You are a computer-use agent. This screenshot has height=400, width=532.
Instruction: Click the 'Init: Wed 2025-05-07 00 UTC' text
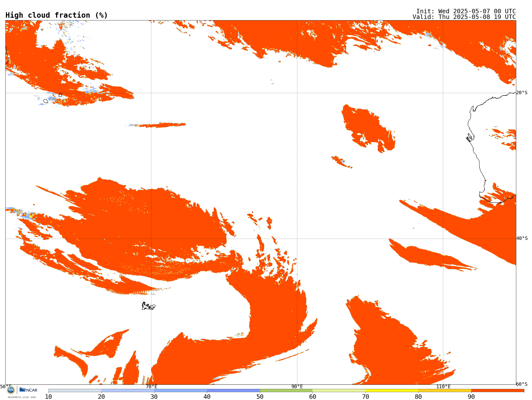(466, 11)
